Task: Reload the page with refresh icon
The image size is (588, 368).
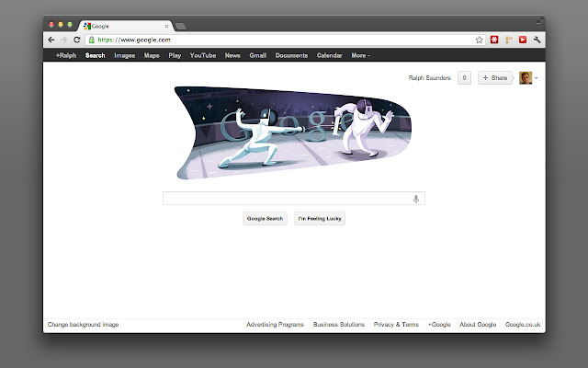Action: click(77, 40)
